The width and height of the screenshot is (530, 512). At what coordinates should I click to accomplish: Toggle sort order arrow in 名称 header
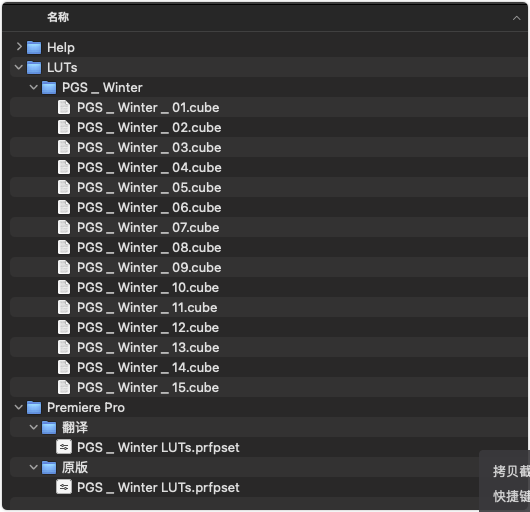[516, 18]
